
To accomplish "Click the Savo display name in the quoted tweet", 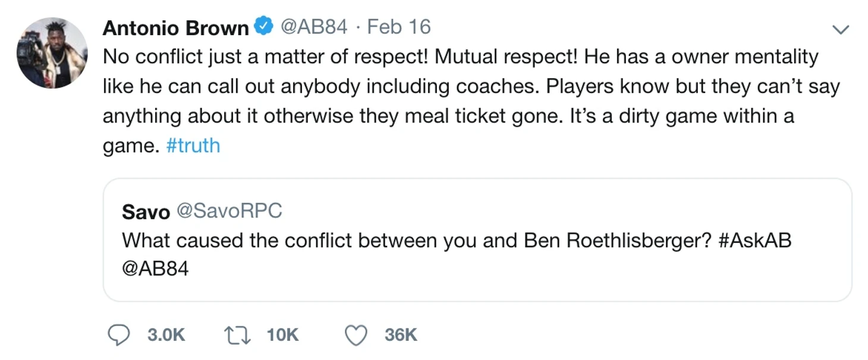I will (x=146, y=211).
